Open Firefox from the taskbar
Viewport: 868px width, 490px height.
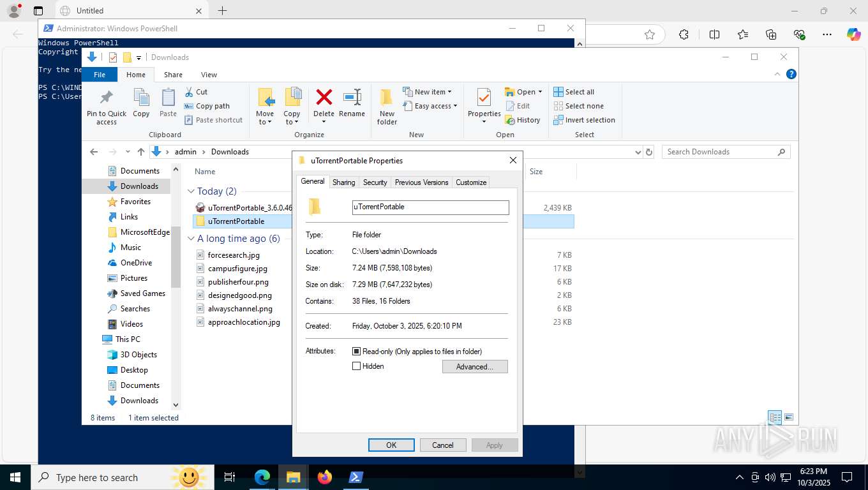coord(325,477)
